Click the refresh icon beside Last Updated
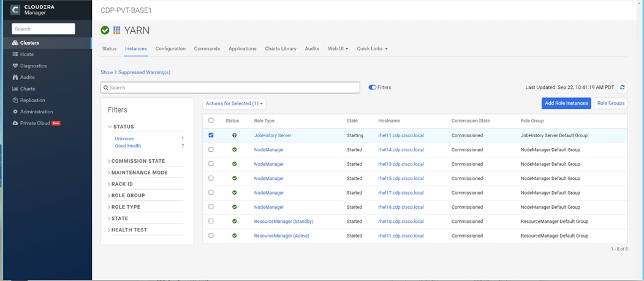Screen dimensions: 644x281 [622, 88]
